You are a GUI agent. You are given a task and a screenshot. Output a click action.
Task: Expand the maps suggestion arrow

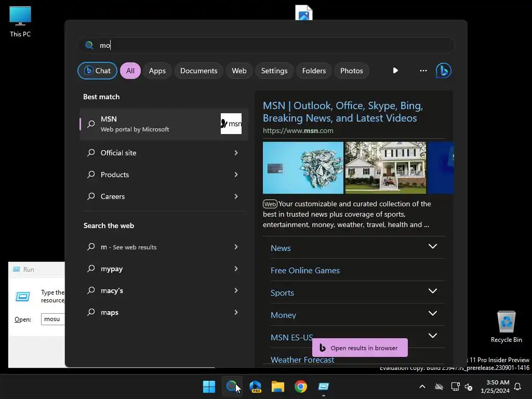pyautogui.click(x=236, y=312)
